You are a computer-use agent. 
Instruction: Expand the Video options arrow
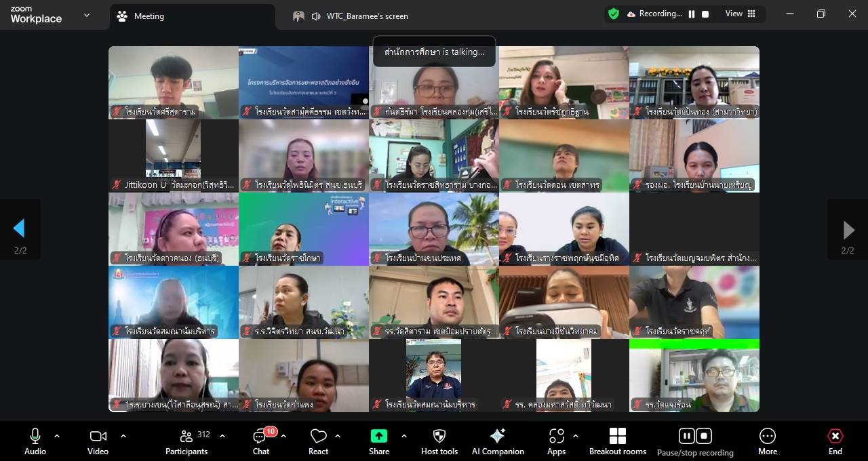coord(123,436)
